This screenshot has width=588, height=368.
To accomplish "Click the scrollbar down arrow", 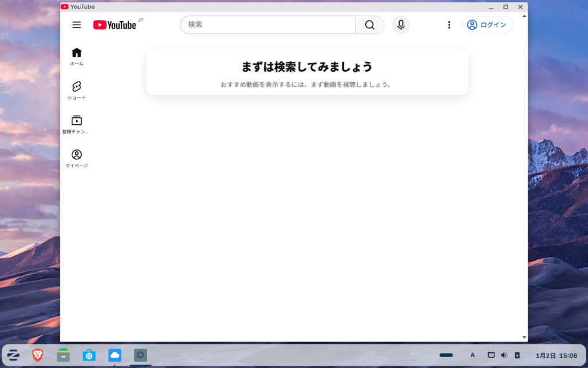I will [x=524, y=338].
